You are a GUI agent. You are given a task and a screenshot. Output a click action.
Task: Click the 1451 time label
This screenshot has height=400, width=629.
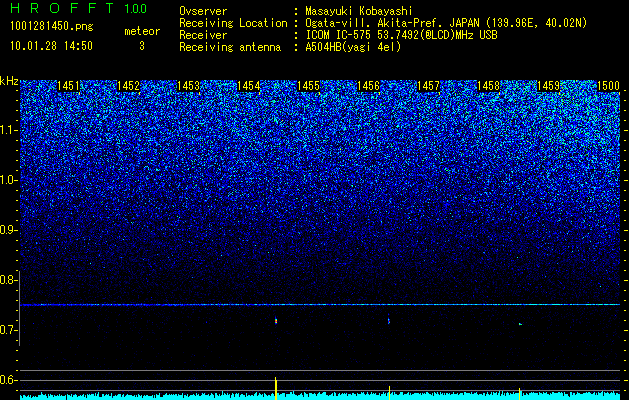pos(68,86)
